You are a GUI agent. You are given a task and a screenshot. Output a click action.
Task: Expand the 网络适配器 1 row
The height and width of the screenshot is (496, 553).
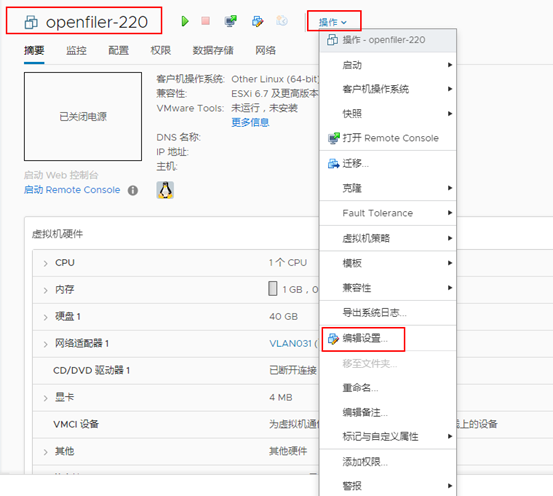tap(45, 344)
